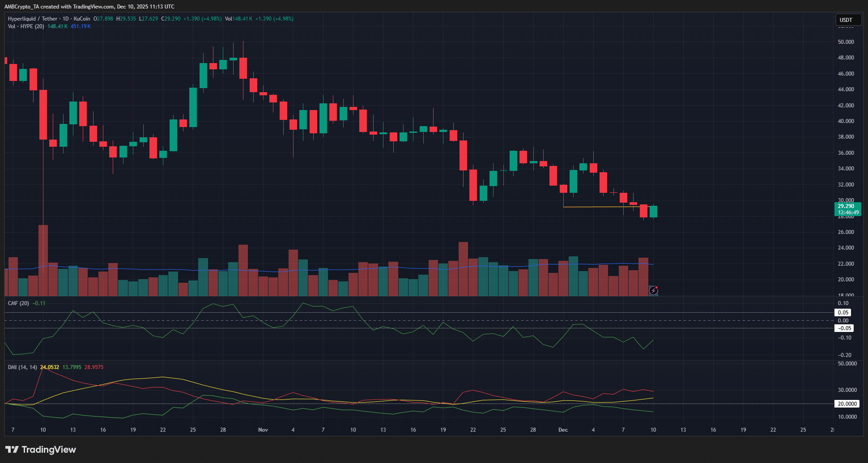Click the lightning quick-trade icon on the chart
This screenshot has height=463, width=868.
(653, 290)
